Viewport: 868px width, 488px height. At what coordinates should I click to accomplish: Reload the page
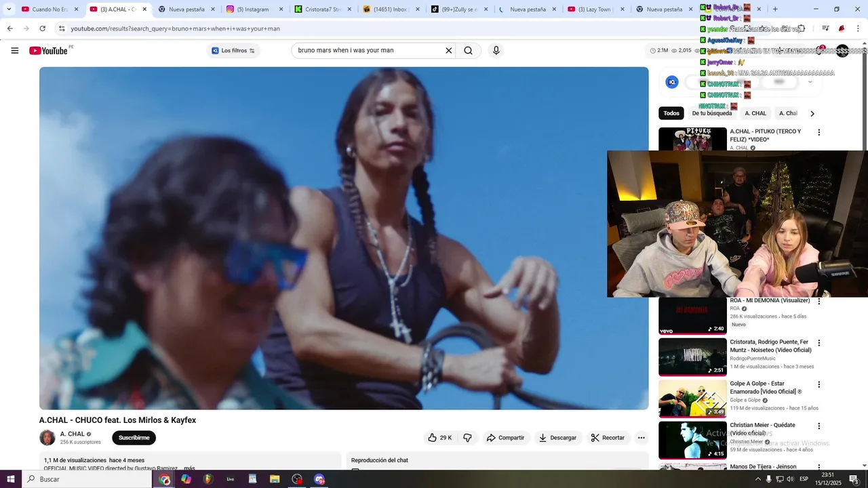(x=42, y=28)
